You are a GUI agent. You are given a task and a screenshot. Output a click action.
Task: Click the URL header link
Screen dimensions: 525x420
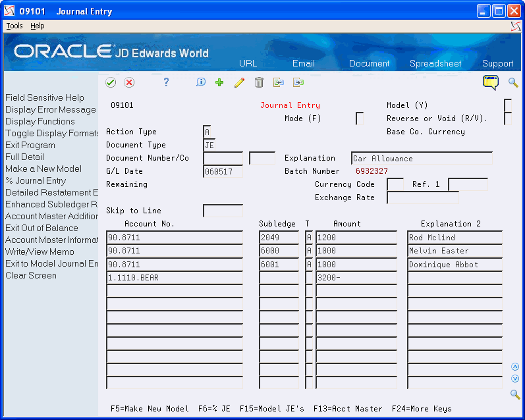coord(248,63)
